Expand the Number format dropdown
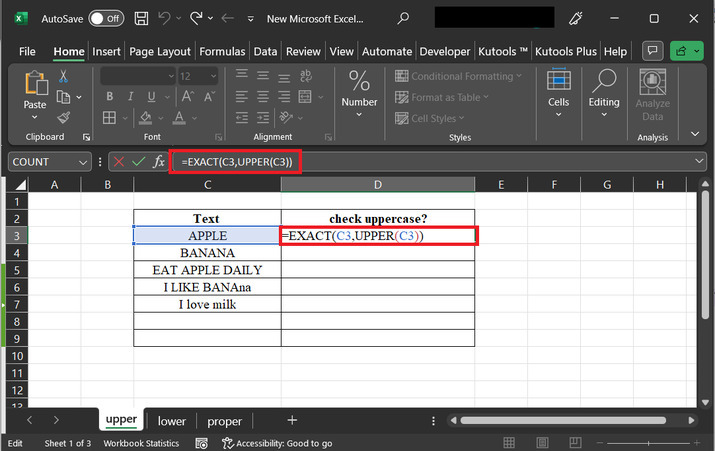This screenshot has width=715, height=451. (x=359, y=114)
